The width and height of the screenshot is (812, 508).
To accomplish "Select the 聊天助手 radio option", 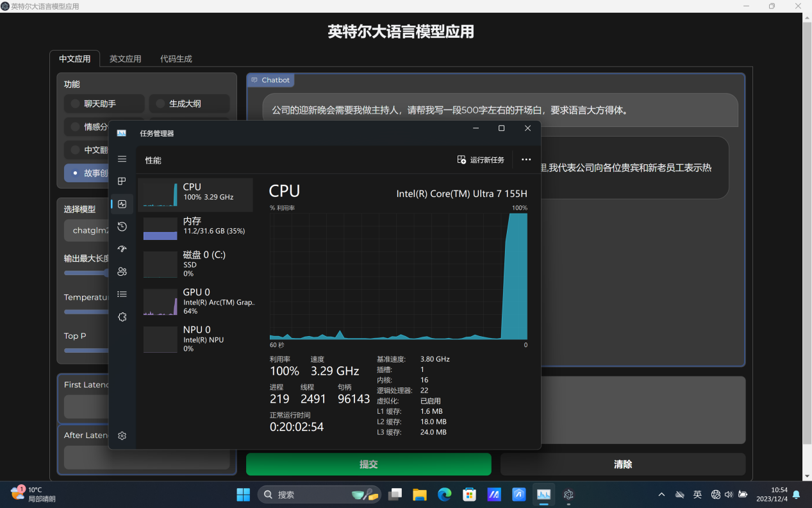I will (104, 103).
